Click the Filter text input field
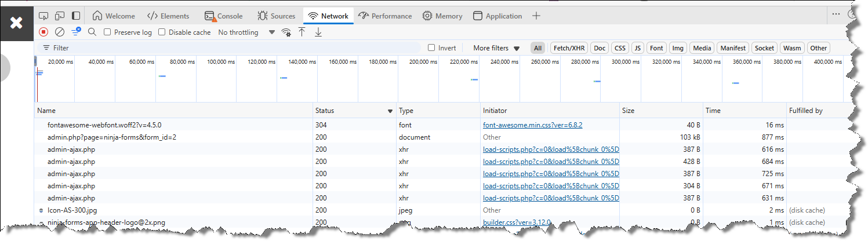The height and width of the screenshot is (241, 868). [x=232, y=48]
